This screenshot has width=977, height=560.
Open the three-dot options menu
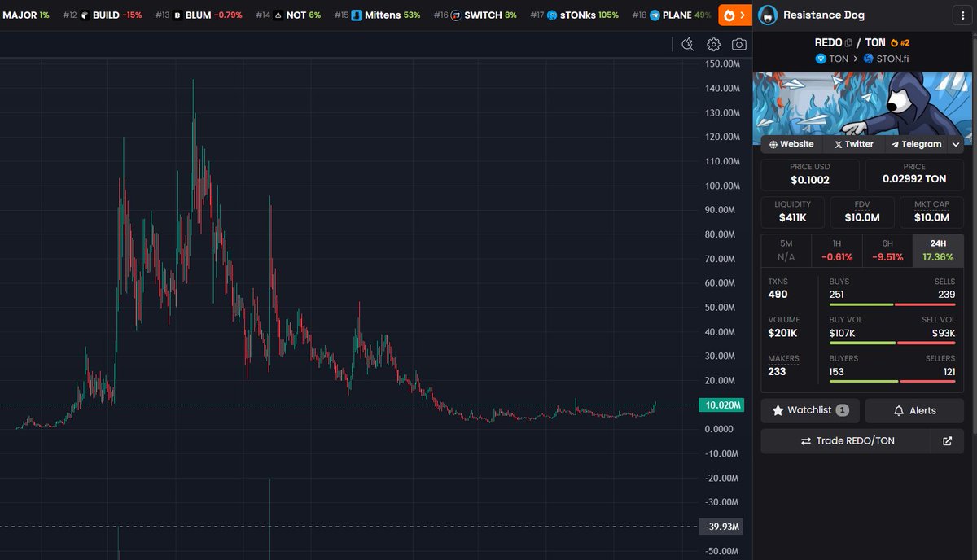[962, 15]
